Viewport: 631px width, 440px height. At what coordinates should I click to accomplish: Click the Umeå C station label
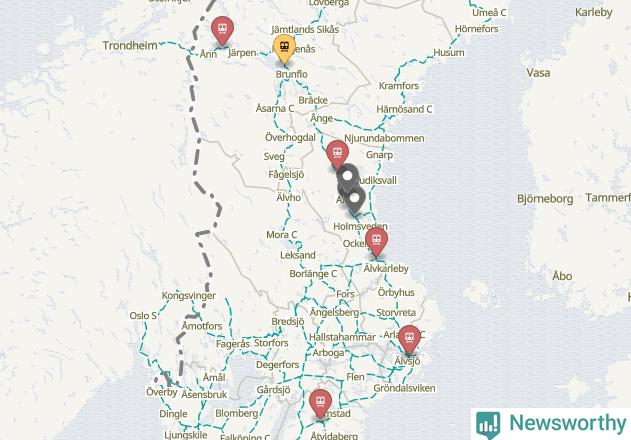(489, 12)
